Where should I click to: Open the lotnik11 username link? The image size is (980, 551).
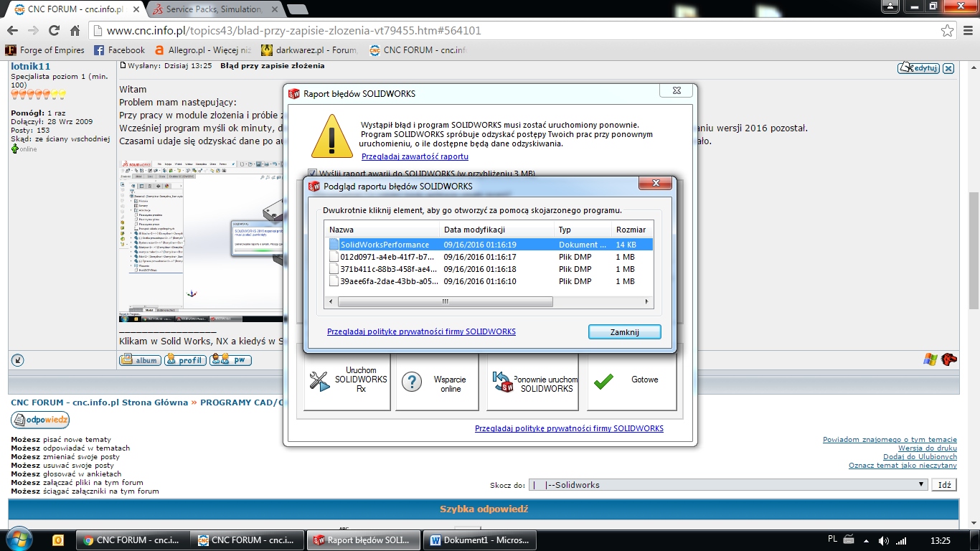tap(31, 67)
